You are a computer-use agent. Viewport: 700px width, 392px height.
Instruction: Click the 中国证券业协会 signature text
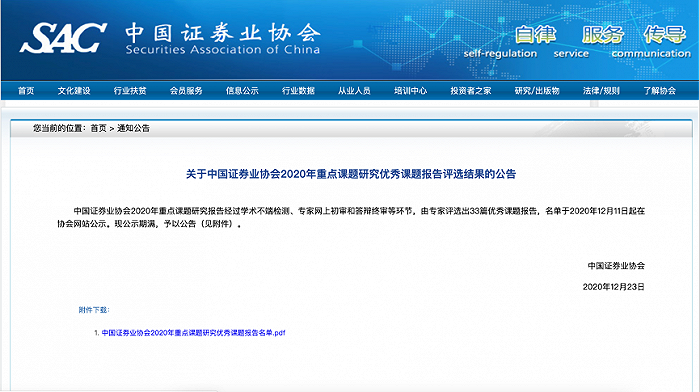coord(616,266)
